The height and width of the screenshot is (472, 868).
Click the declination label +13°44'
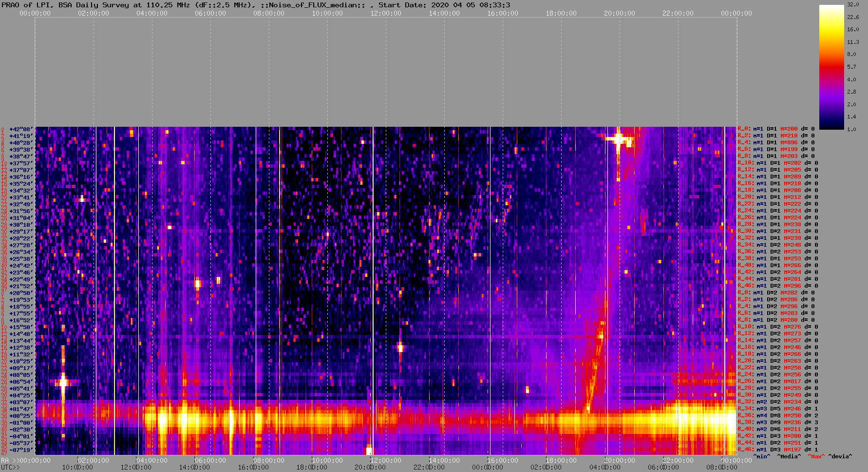21,341
